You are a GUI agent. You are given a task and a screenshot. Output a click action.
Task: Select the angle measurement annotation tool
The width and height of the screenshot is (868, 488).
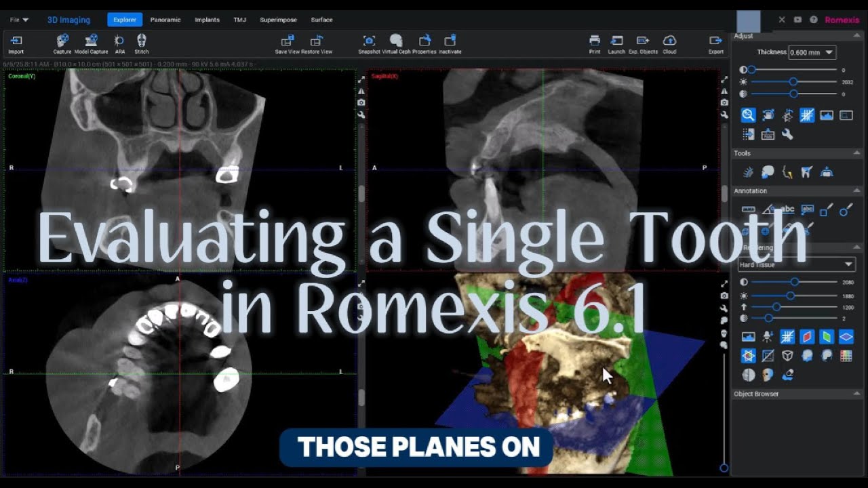tap(768, 210)
